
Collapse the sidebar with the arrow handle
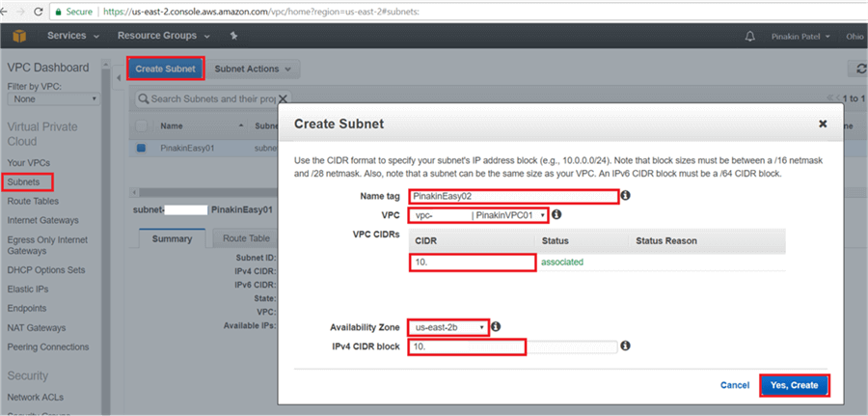pos(119,78)
